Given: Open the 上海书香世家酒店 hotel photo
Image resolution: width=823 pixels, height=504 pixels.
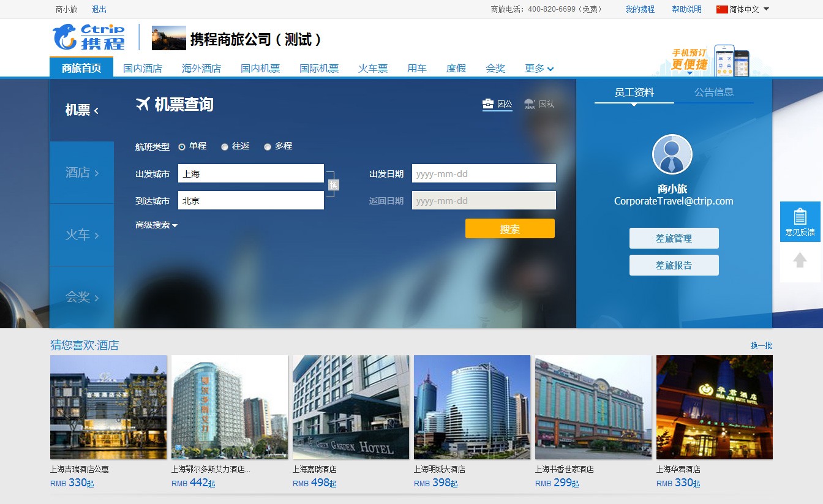Looking at the screenshot, I should (x=593, y=407).
